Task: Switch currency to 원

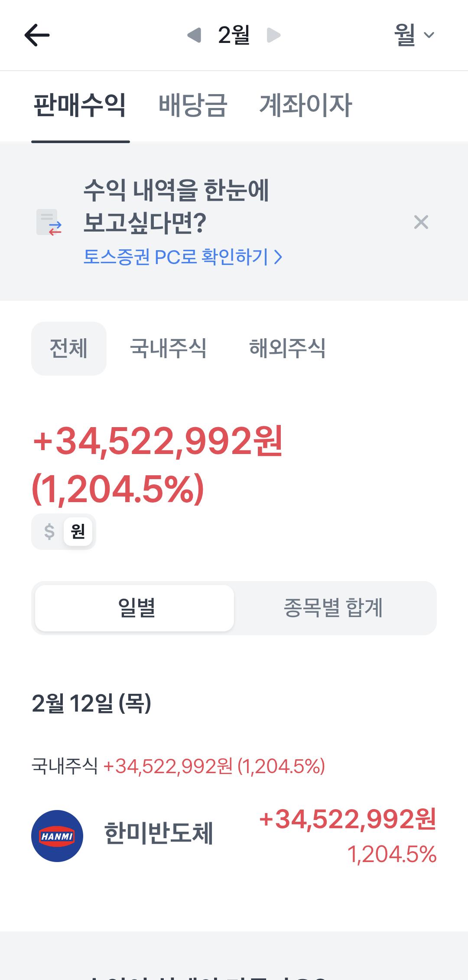Action: pos(78,532)
